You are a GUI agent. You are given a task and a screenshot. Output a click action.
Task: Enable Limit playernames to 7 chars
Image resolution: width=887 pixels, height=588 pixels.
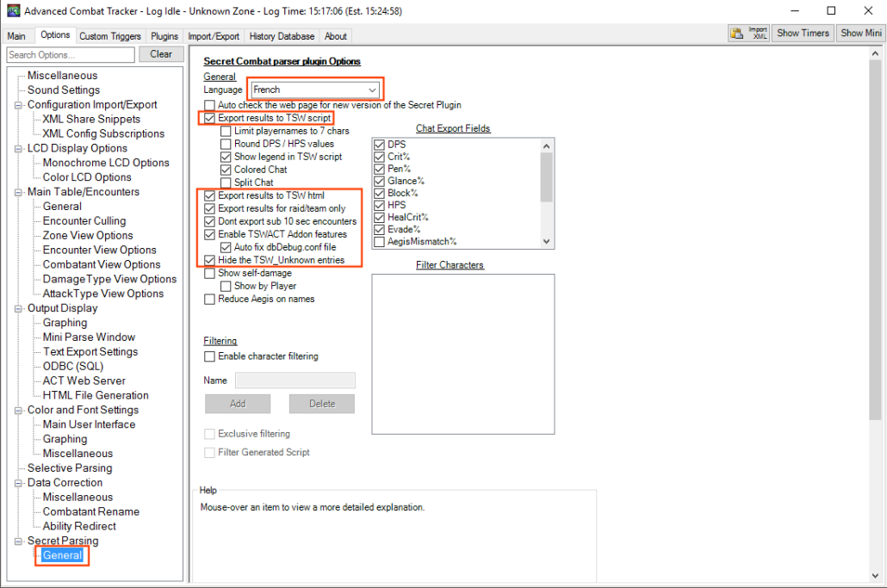[x=226, y=131]
